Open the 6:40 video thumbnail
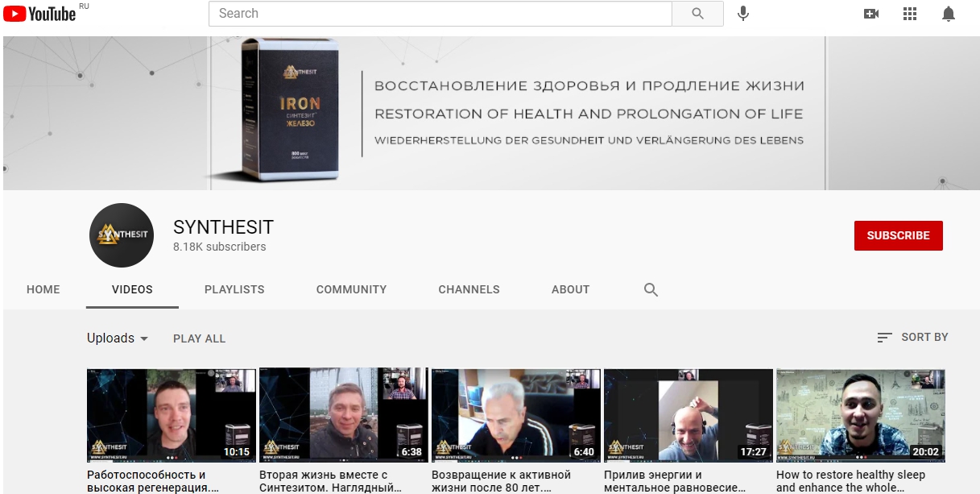980x494 pixels. 516,416
